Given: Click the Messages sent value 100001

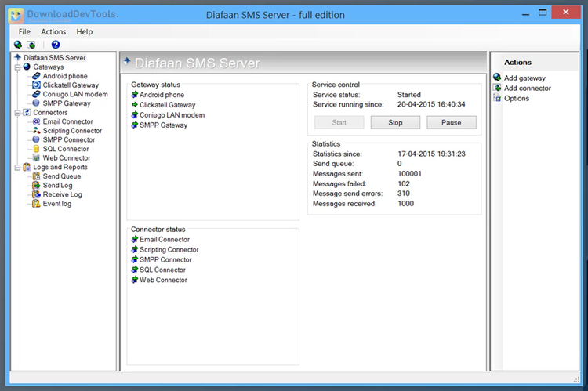Looking at the screenshot, I should click(x=409, y=174).
